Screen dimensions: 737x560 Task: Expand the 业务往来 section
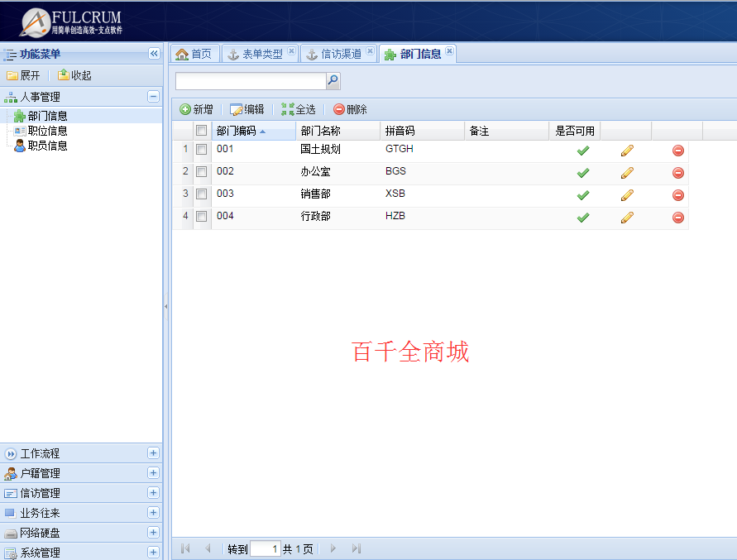(x=153, y=512)
